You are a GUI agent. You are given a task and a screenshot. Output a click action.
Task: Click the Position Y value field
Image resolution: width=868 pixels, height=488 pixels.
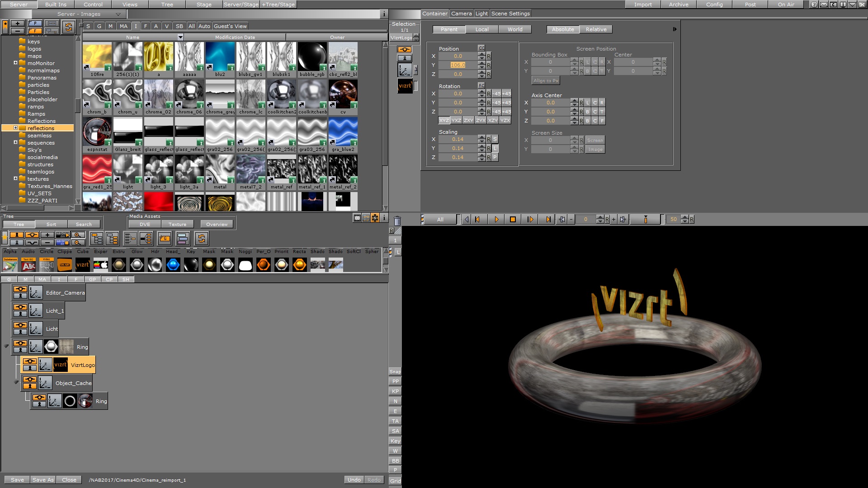pos(458,65)
